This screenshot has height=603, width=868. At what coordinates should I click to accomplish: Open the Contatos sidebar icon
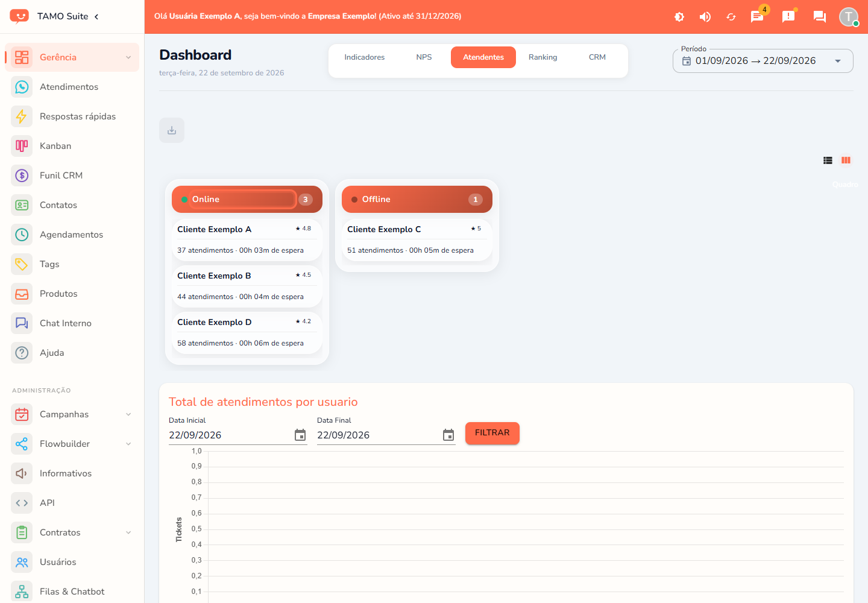click(x=22, y=205)
